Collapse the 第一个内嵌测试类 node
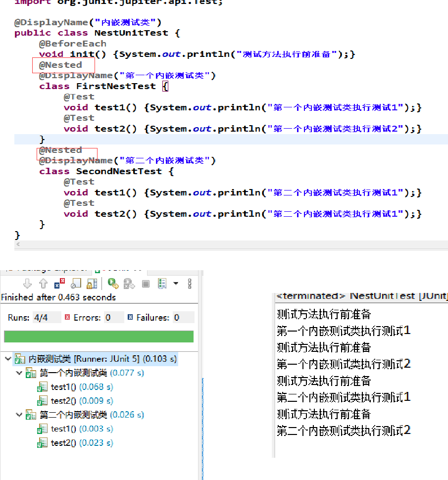Screen dimensions: 448x480 19,373
